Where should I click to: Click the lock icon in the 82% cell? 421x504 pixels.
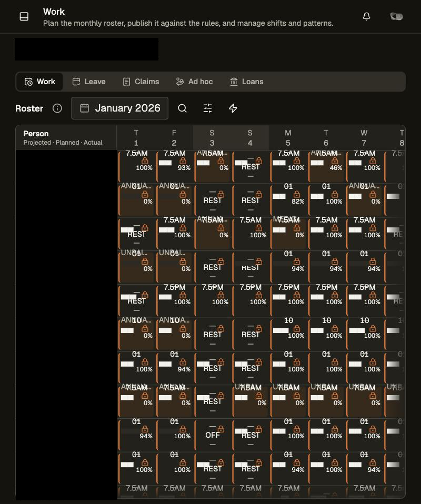tap(297, 194)
